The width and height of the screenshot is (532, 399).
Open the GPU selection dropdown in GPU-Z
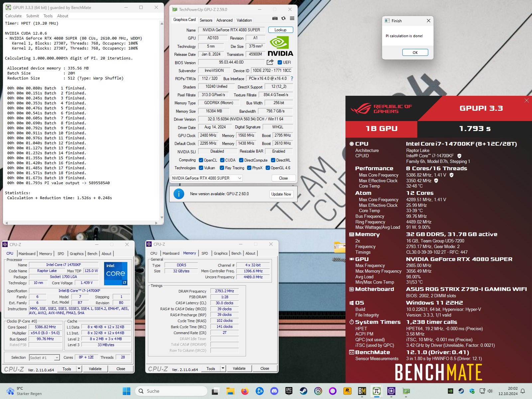[x=207, y=178]
